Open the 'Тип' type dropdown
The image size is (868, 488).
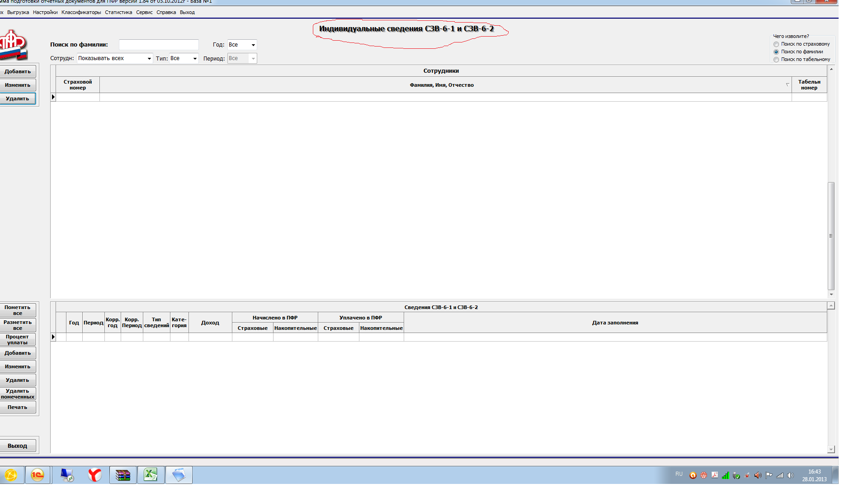tap(195, 58)
